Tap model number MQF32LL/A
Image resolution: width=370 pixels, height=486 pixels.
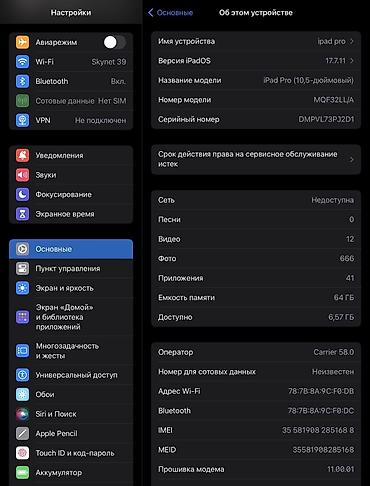tap(334, 100)
